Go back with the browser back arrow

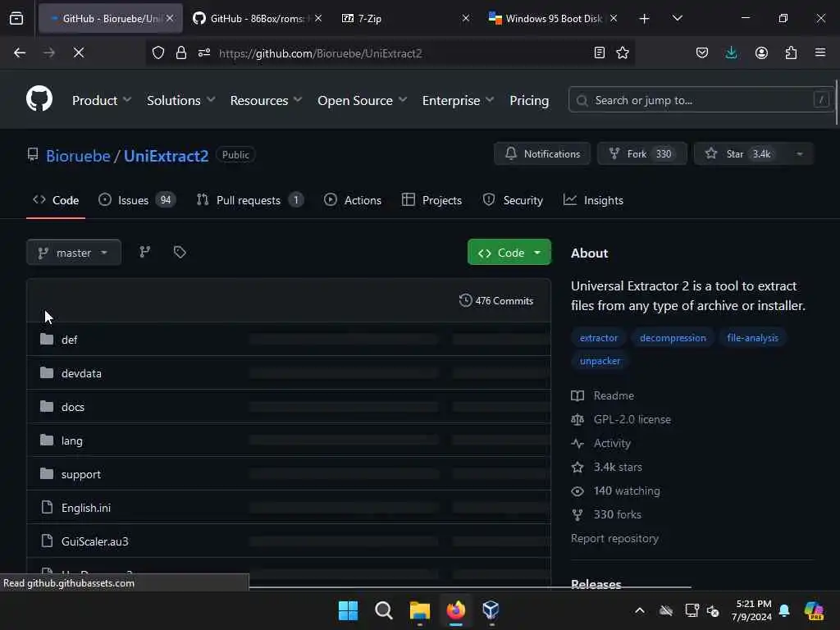(x=20, y=52)
